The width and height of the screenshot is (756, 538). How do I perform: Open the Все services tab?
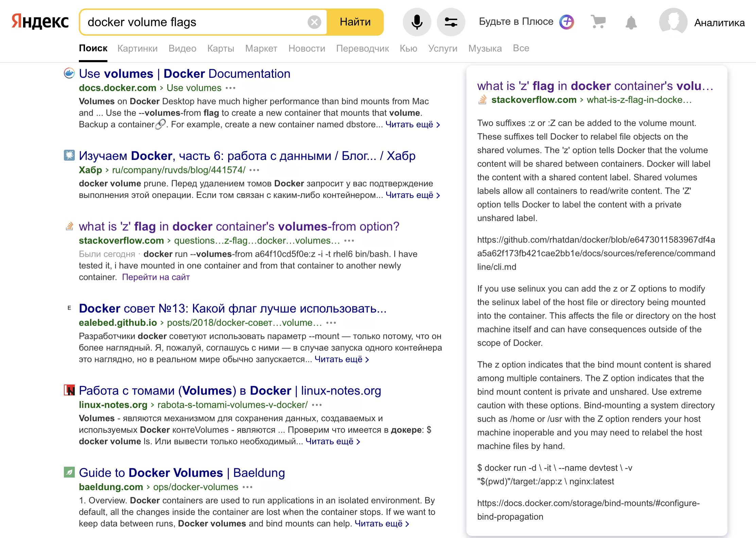tap(521, 48)
